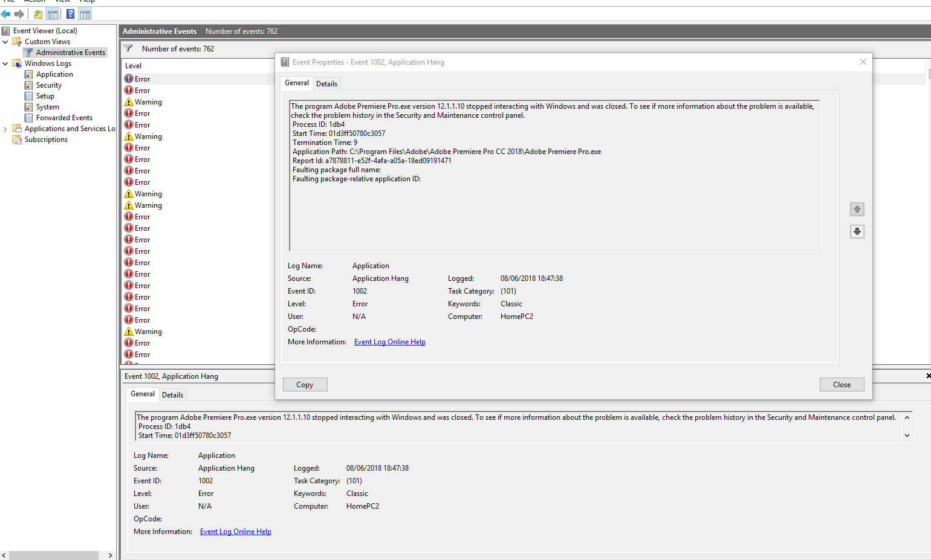This screenshot has height=560, width=931.
Task: Click the Start Time line in the preview pane
Action: (x=184, y=436)
